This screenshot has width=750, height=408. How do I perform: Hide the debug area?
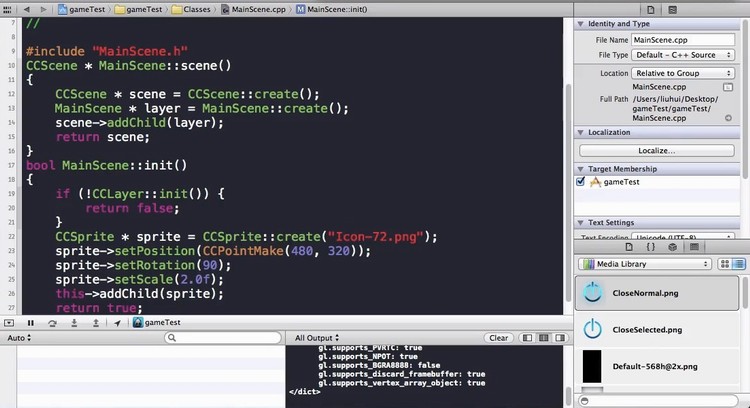(9, 323)
